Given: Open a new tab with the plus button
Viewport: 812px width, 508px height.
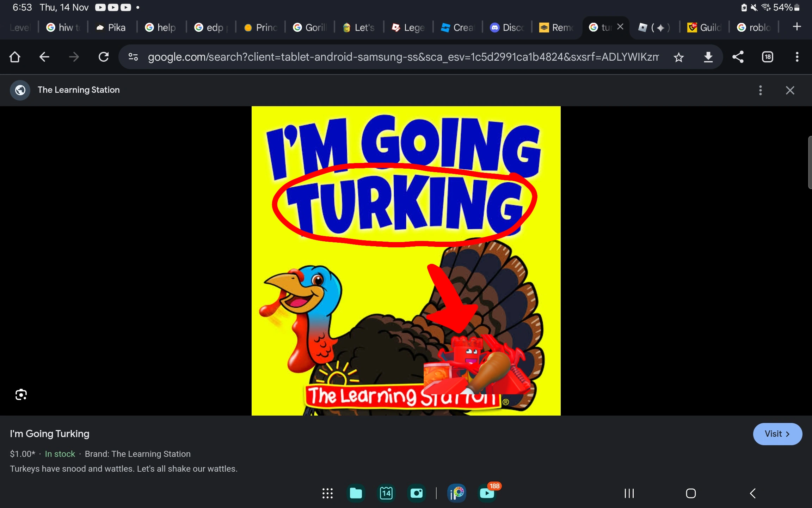Looking at the screenshot, I should (x=796, y=27).
